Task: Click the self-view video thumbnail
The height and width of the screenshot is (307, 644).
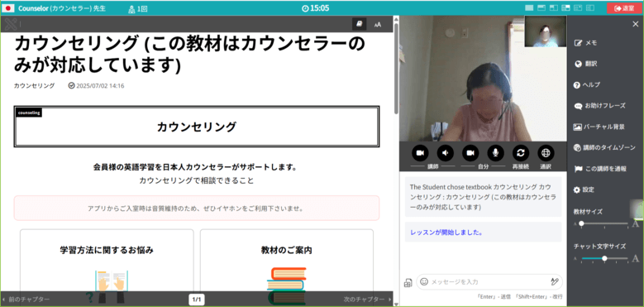Action: coord(546,31)
